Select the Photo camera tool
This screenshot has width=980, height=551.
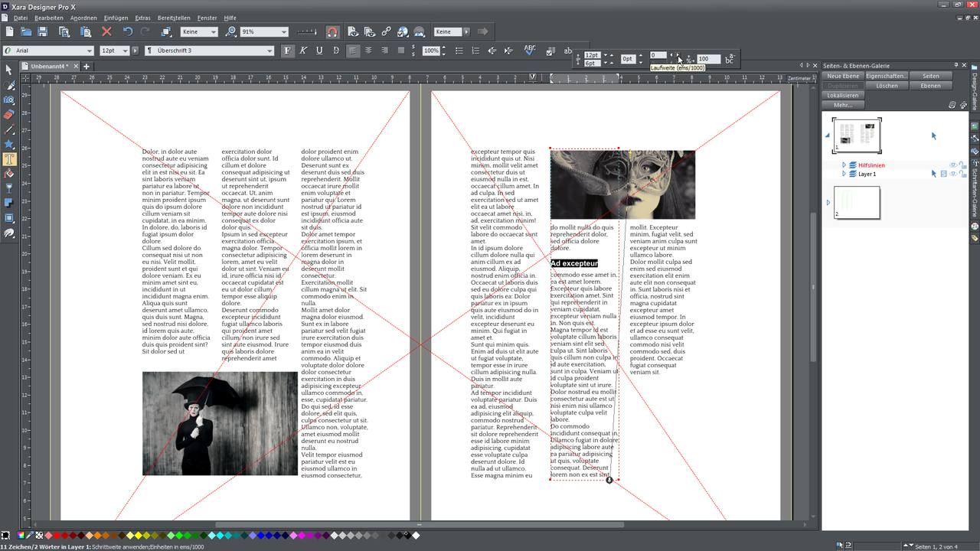pyautogui.click(x=9, y=100)
